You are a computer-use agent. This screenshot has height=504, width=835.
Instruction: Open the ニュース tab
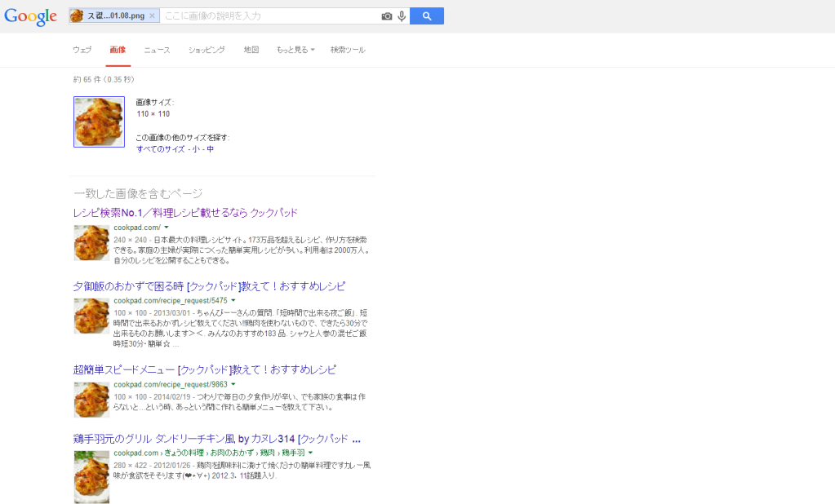click(157, 50)
